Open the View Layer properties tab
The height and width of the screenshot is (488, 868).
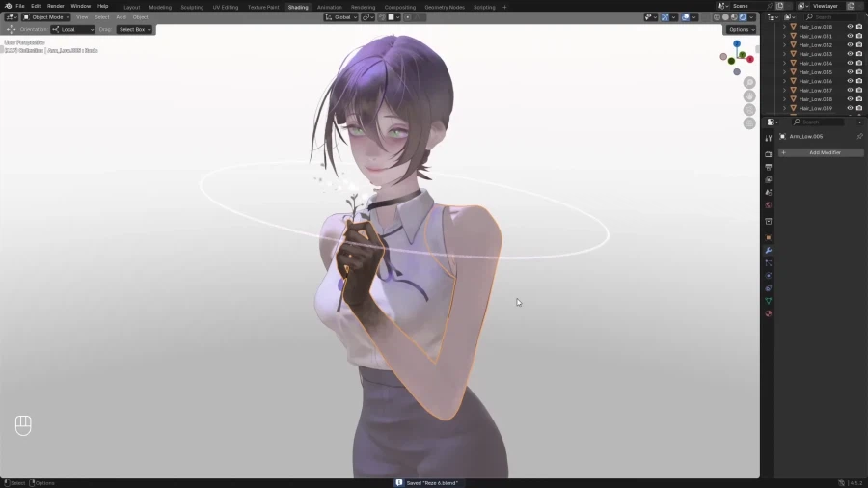tap(769, 179)
